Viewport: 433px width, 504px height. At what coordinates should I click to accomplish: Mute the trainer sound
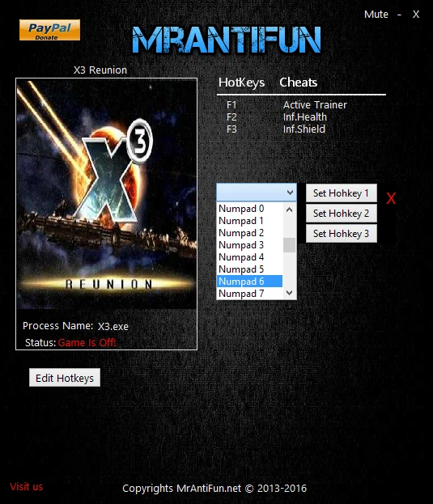click(376, 14)
